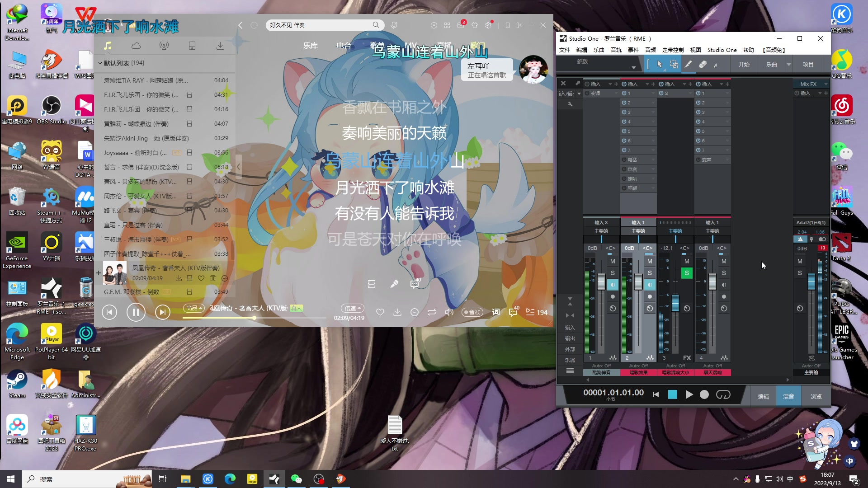The width and height of the screenshot is (868, 488).
Task: Mute channel 4 聊天混响 in mixer
Action: pyautogui.click(x=724, y=261)
